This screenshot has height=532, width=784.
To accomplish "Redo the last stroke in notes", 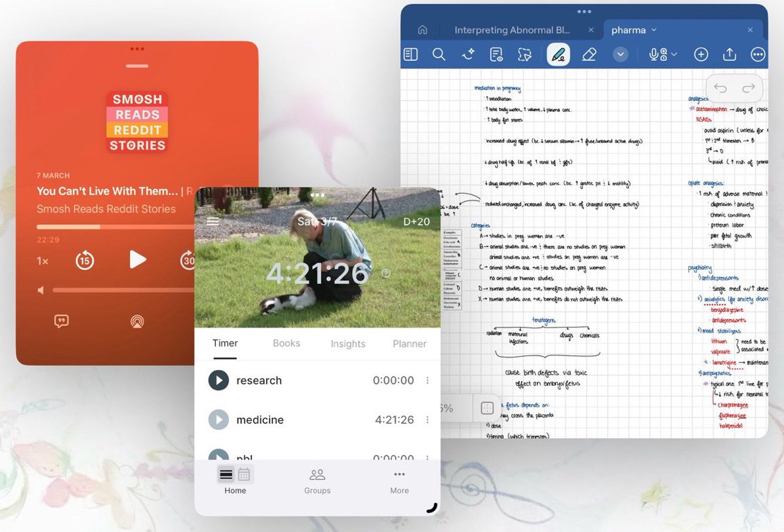I will [x=749, y=89].
